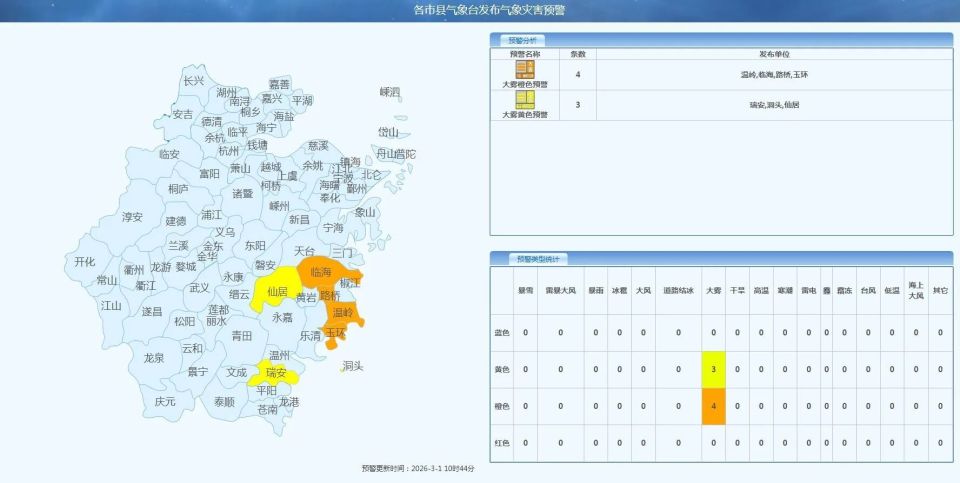Click the 黄色 row label
960x483 pixels.
coord(501,370)
